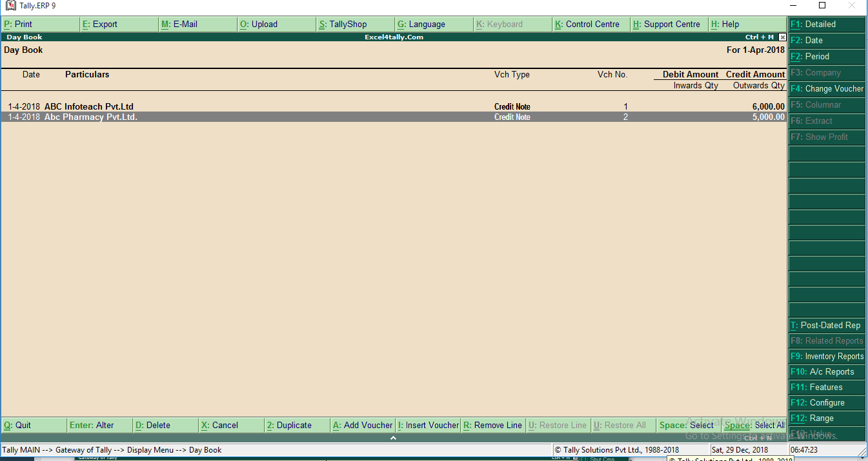Screen dimensions: 868x461
Task: Click Q: Quit button
Action: [x=34, y=426]
